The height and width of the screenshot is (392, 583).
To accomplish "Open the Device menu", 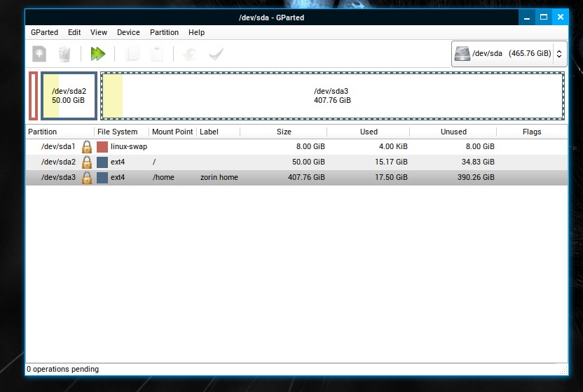I will point(128,32).
